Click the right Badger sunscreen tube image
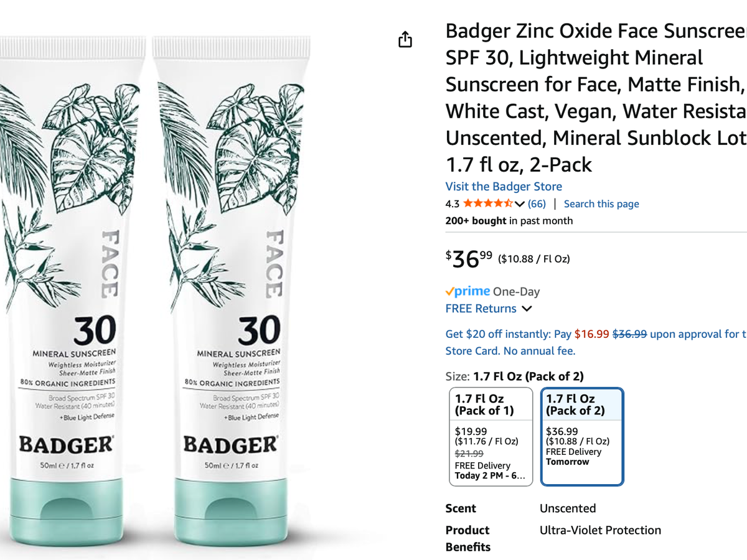Image resolution: width=747 pixels, height=560 pixels. coord(232,279)
